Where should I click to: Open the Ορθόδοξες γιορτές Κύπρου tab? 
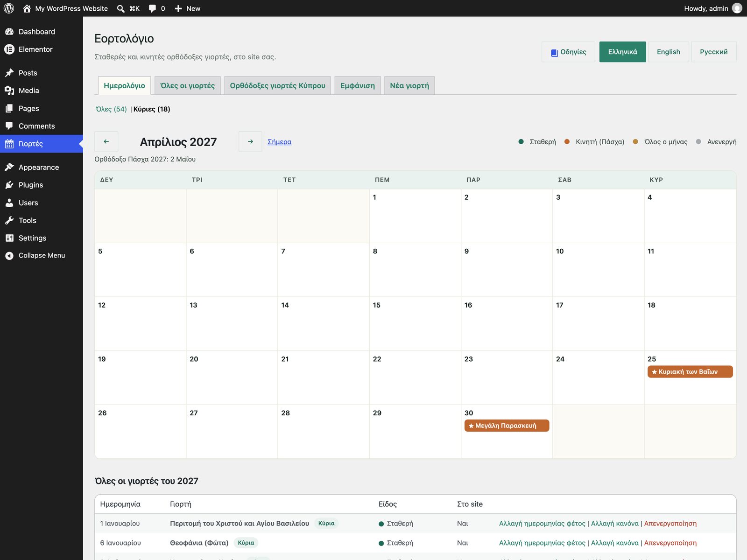point(277,85)
